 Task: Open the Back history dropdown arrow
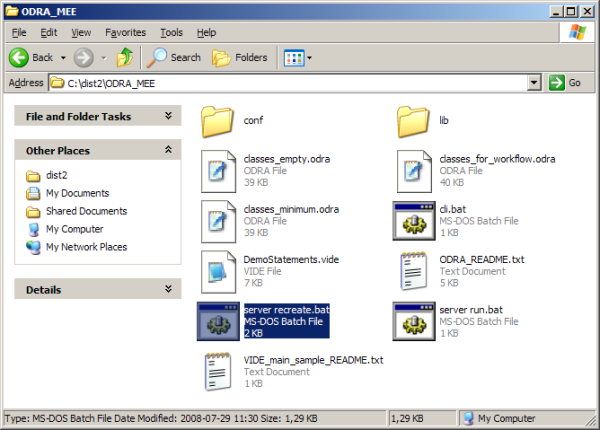point(63,58)
